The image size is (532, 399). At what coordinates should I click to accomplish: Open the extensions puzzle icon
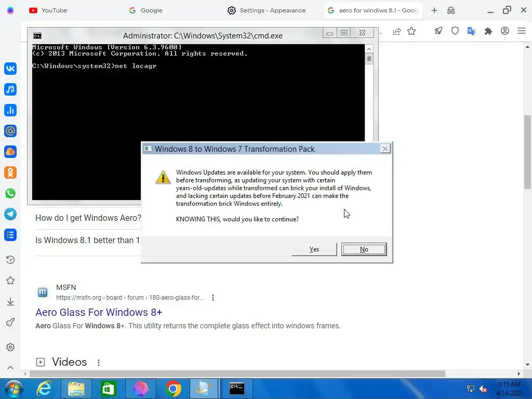(x=488, y=31)
